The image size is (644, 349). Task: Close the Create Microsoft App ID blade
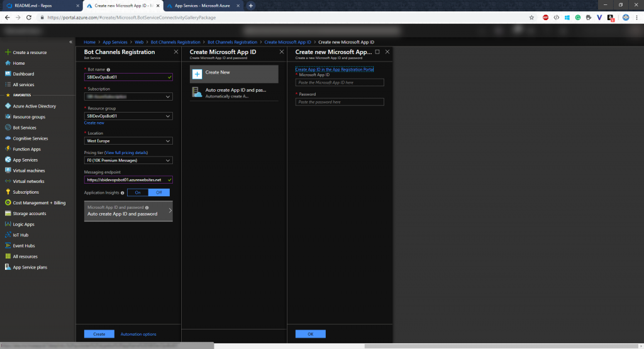click(281, 52)
